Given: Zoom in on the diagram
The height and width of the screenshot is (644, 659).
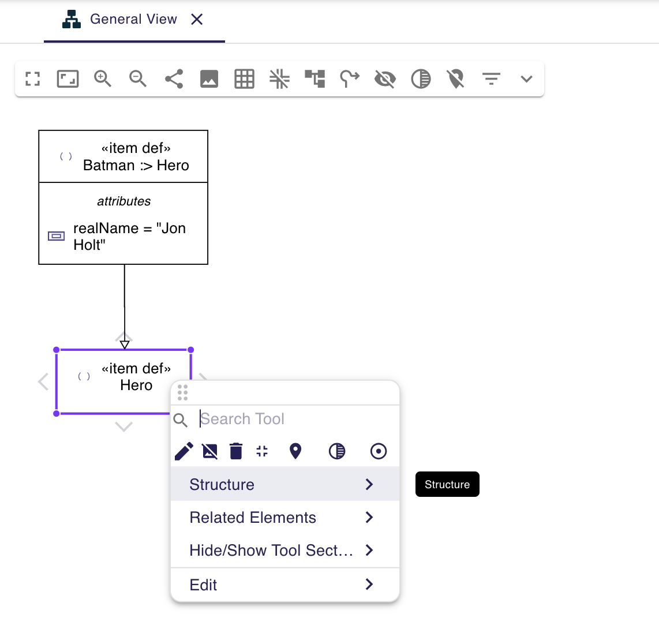Looking at the screenshot, I should pyautogui.click(x=103, y=78).
